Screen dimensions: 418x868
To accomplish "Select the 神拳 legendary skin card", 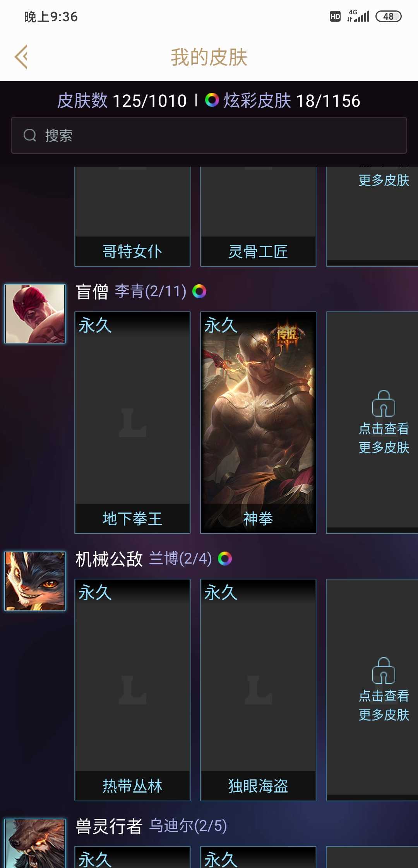I will [x=258, y=422].
